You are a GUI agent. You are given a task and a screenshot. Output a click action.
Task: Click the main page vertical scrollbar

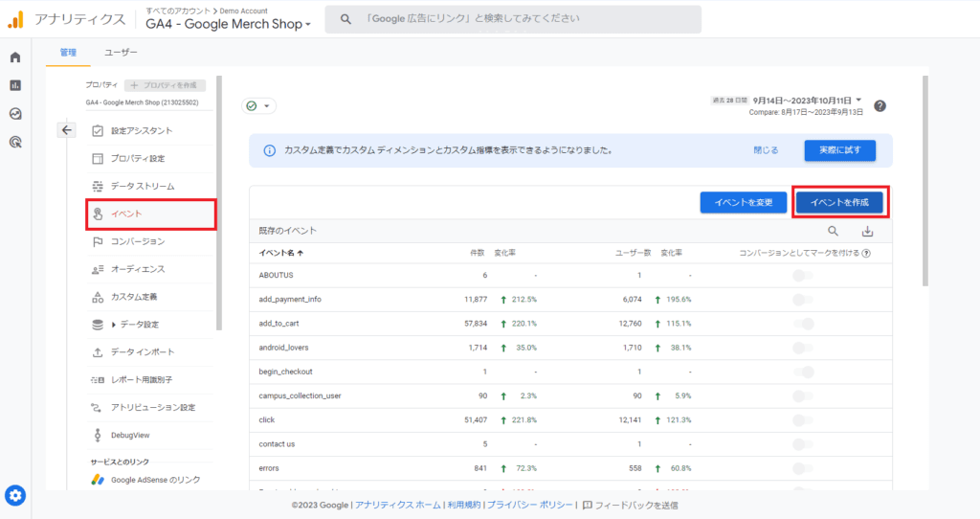point(925,181)
